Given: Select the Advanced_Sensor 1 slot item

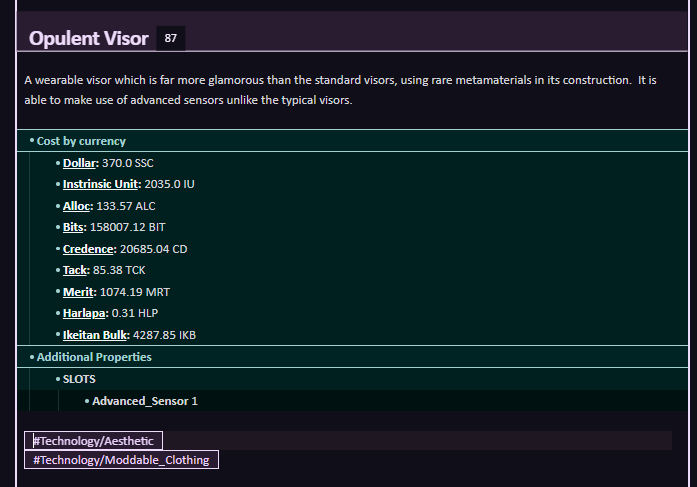Looking at the screenshot, I should [145, 401].
